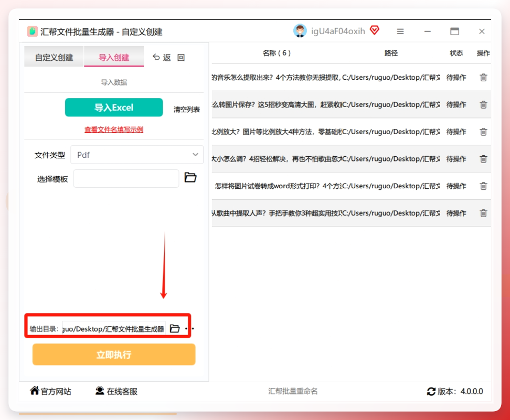Click the 名称 ( 6 ) column header

pos(277,53)
